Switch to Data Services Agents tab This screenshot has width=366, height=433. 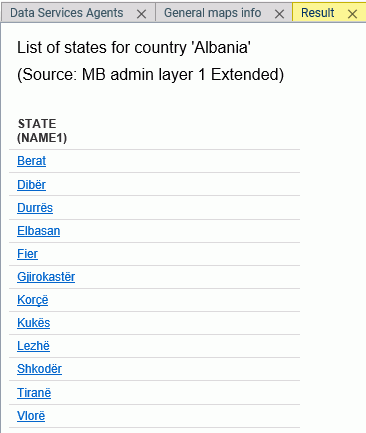pos(67,13)
